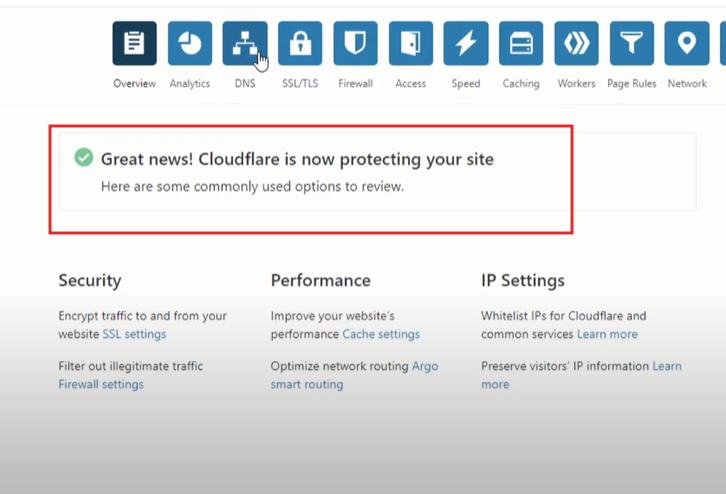This screenshot has width=726, height=494.
Task: Select the Speed lightning bolt icon
Action: [465, 44]
